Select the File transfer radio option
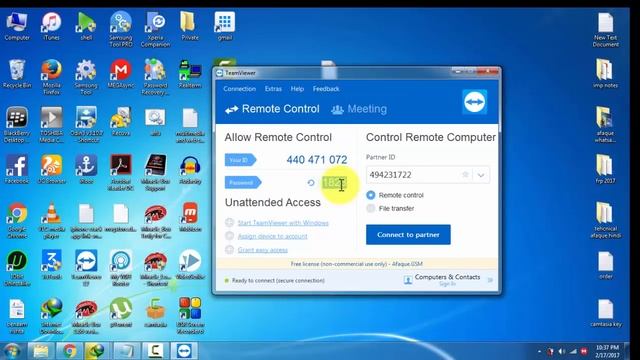This screenshot has height=360, width=640. (x=371, y=209)
